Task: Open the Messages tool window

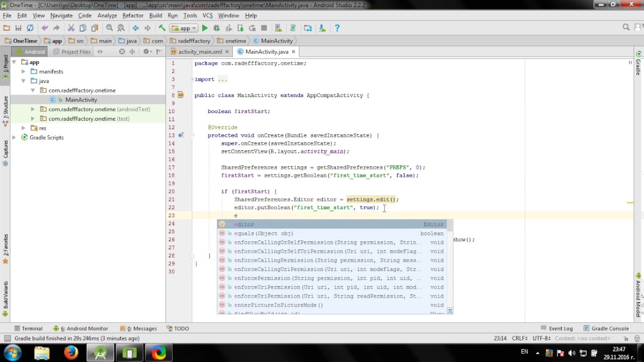Action: click(x=138, y=328)
